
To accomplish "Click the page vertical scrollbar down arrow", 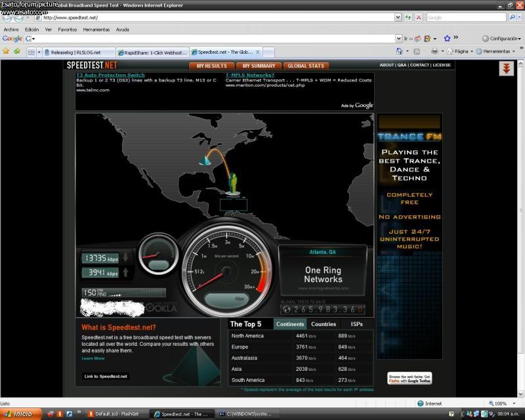I will (x=520, y=394).
